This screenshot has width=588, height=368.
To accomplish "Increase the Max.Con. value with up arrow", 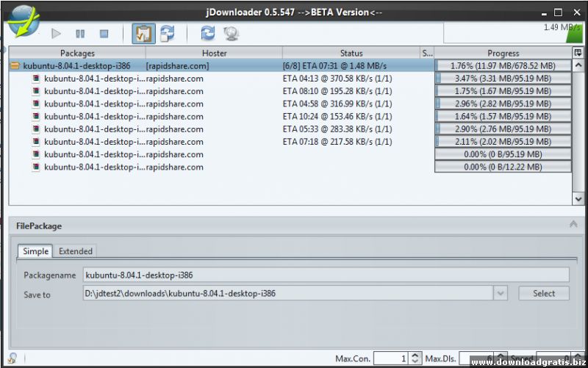I will (415, 356).
